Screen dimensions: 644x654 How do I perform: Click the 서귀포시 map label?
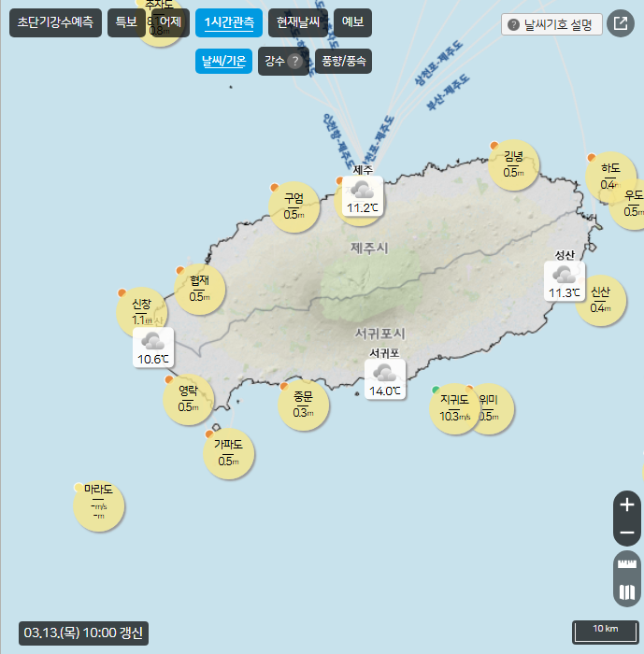coord(379,334)
